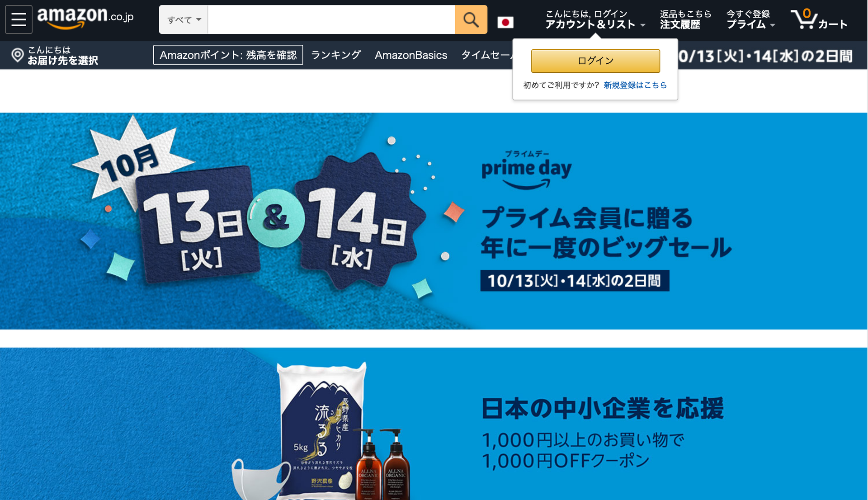This screenshot has height=500, width=868.
Task: Click Amazonポイント: 残高を確認 link
Action: tap(228, 55)
